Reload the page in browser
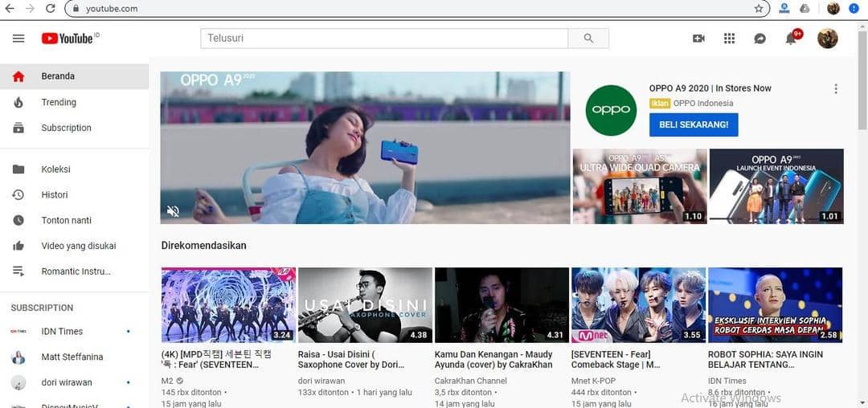This screenshot has width=868, height=408. (51, 9)
